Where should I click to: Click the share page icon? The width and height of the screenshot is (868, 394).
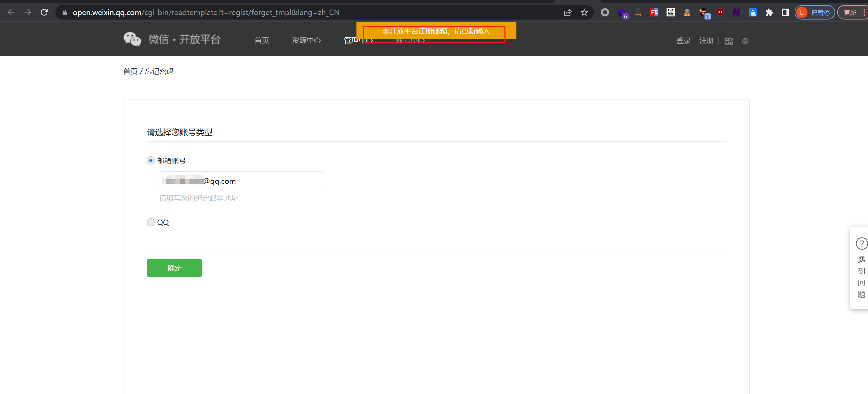(x=568, y=13)
